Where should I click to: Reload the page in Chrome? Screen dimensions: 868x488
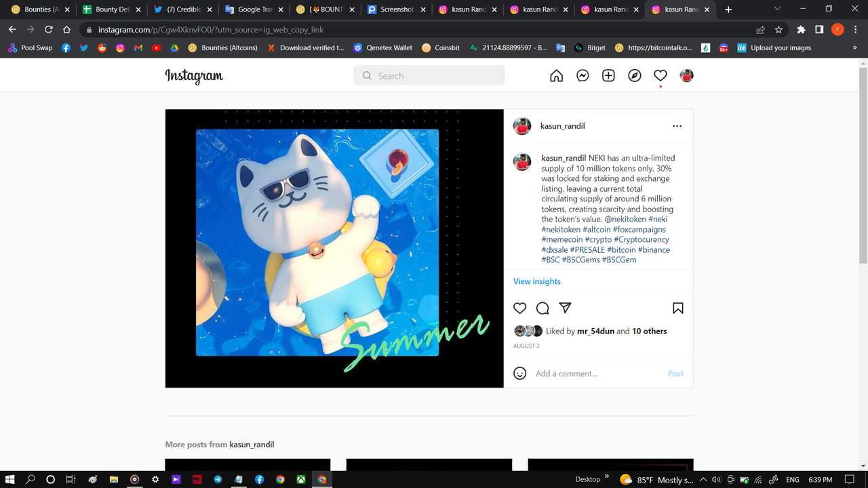pyautogui.click(x=48, y=30)
